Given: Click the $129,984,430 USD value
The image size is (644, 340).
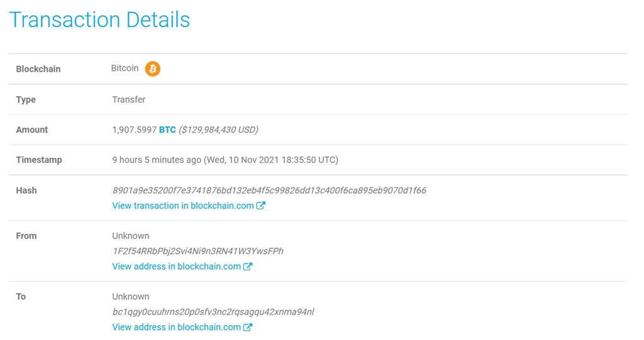Looking at the screenshot, I should coord(218,129).
